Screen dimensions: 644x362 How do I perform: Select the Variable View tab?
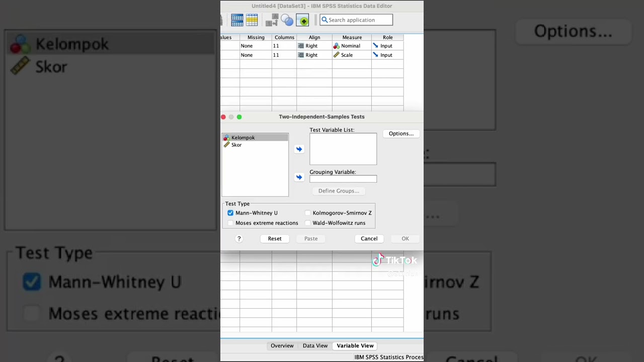click(355, 346)
